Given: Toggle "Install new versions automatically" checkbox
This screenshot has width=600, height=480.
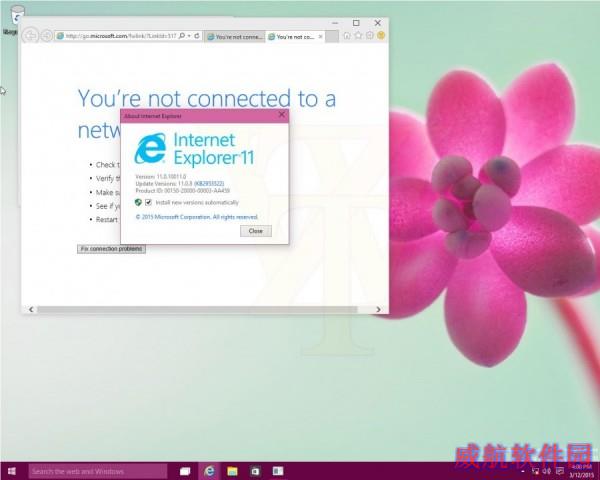Looking at the screenshot, I should [x=148, y=202].
